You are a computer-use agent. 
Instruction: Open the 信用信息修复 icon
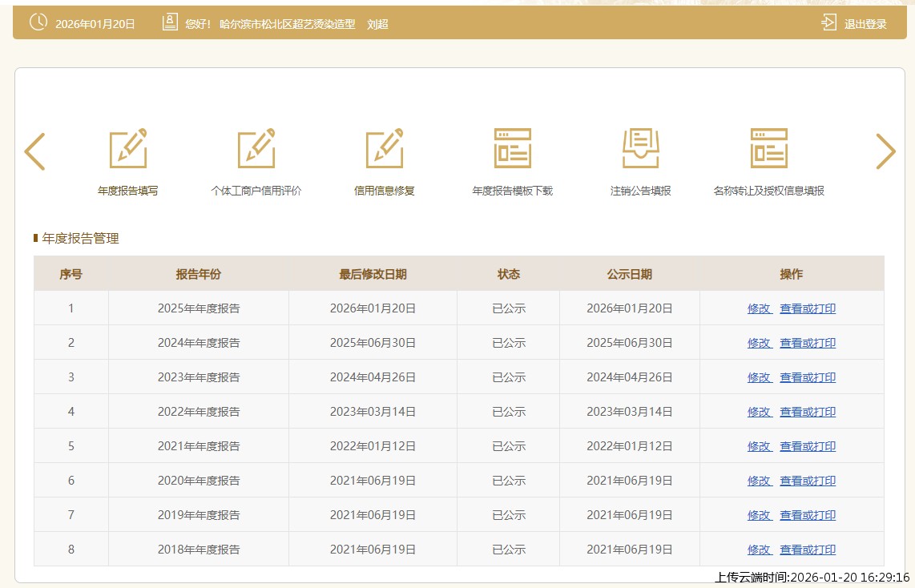385,149
